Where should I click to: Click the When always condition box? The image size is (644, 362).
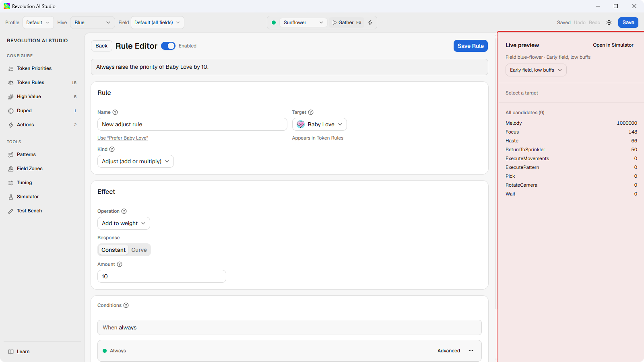289,327
